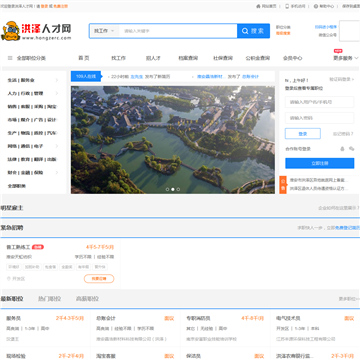This screenshot has width=360, height=360.
Task: Click the 洪泽人才网 site logo
Action: (x=36, y=31)
